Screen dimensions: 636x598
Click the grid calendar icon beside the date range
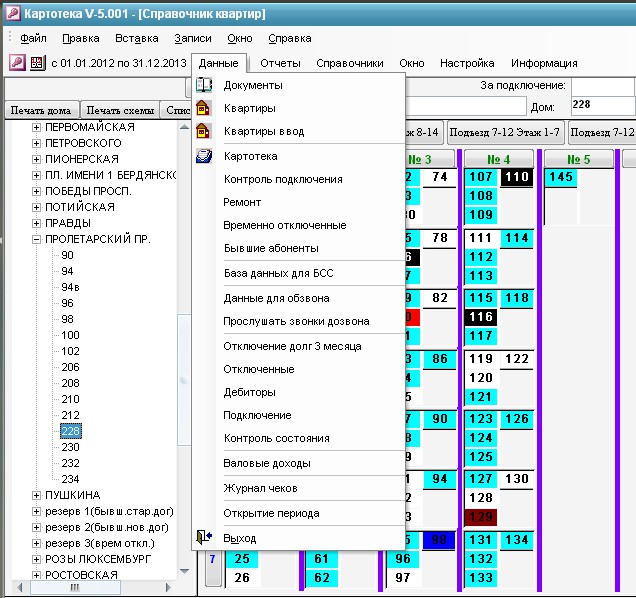coord(37,63)
